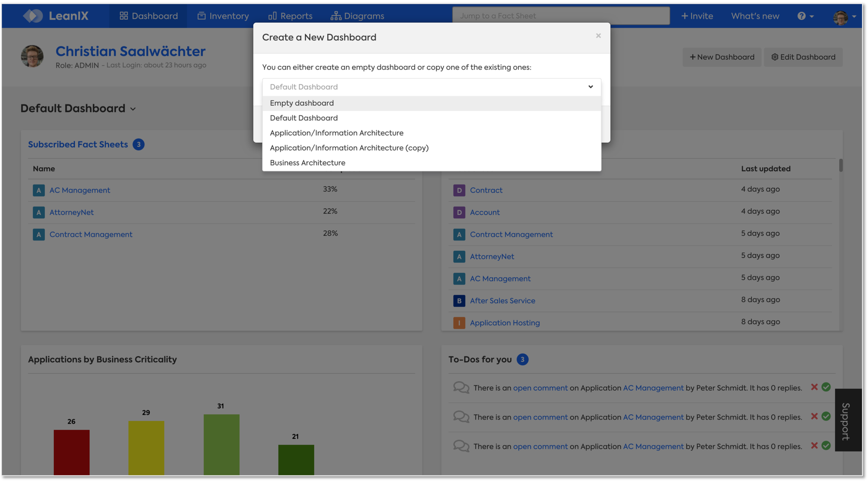868x481 pixels.
Task: Click comment bubble icon on third to-do
Action: coord(461,446)
